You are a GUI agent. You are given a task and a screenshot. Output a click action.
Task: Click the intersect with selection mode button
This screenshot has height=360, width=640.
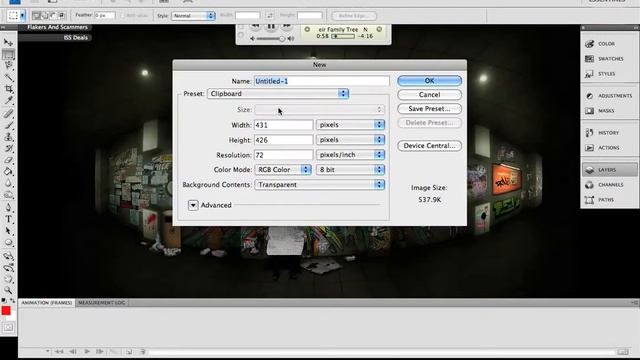[62, 16]
